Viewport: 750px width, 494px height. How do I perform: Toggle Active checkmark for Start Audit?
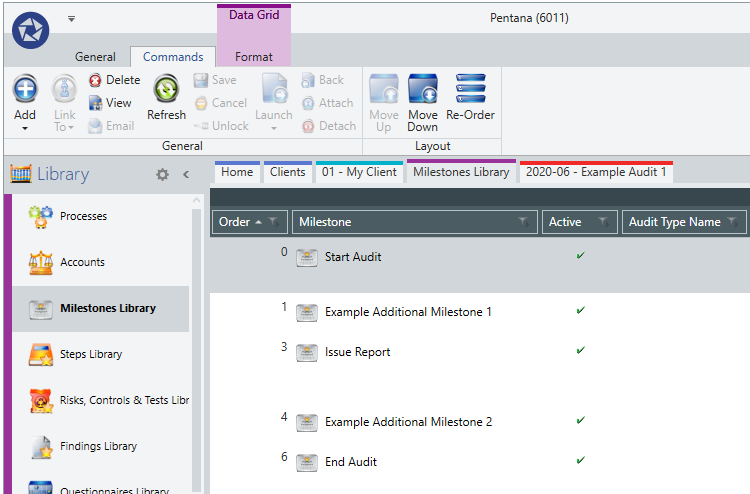(580, 255)
